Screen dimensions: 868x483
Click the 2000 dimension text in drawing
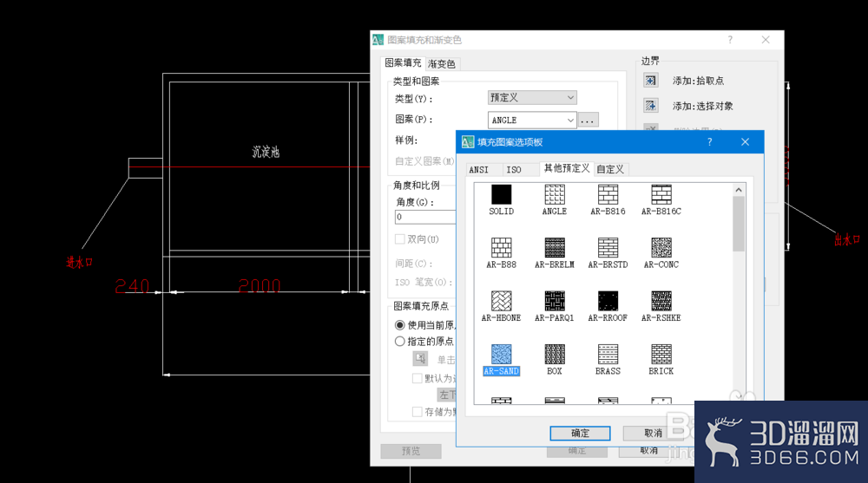(259, 285)
